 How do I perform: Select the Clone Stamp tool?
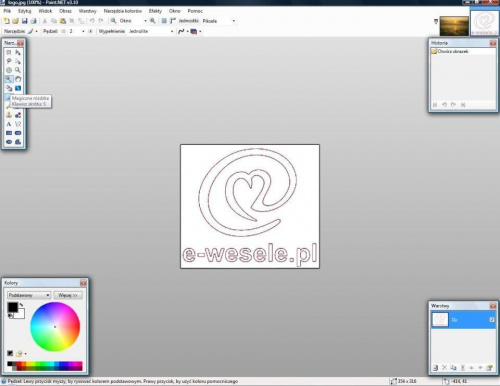click(9, 115)
